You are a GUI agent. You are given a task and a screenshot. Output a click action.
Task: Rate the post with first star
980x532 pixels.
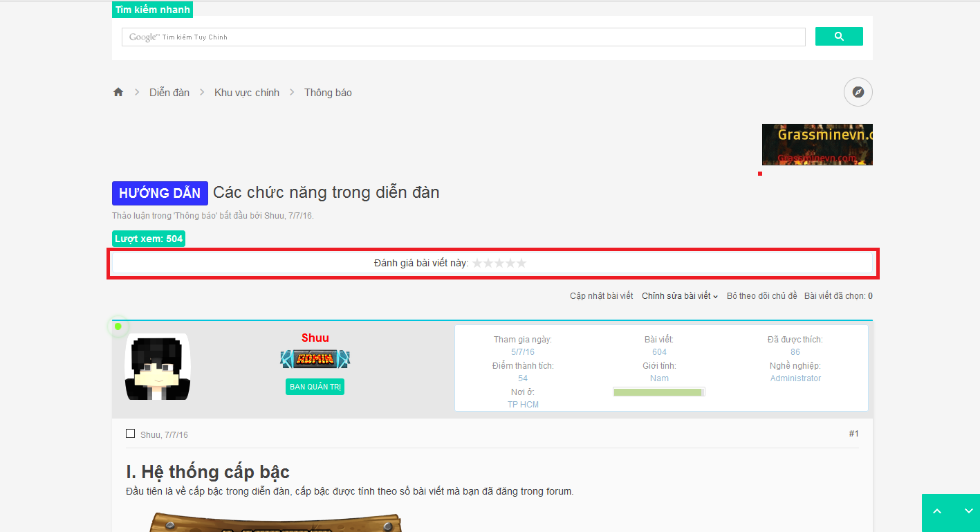coord(477,263)
